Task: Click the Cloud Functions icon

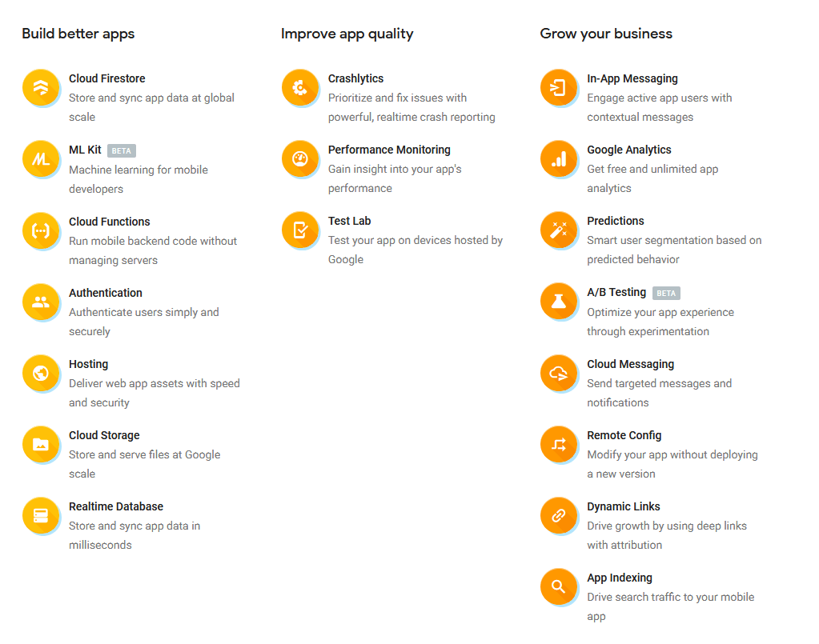Action: click(41, 230)
